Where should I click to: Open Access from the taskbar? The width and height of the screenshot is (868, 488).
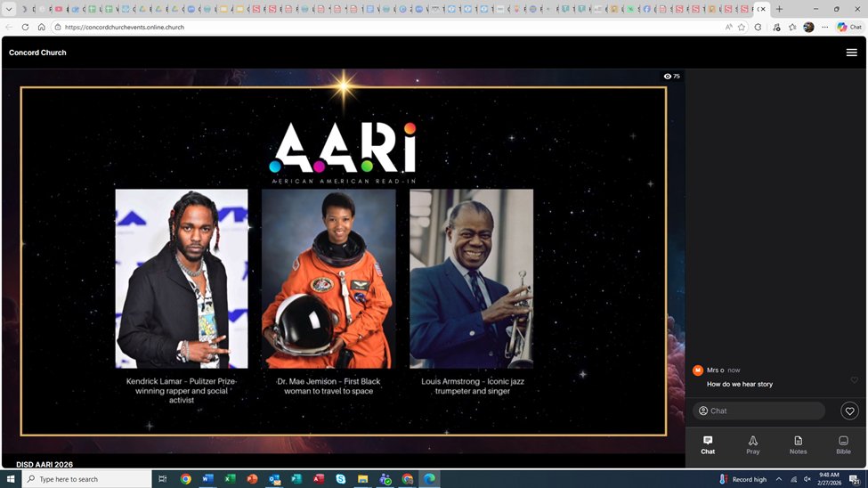click(319, 479)
